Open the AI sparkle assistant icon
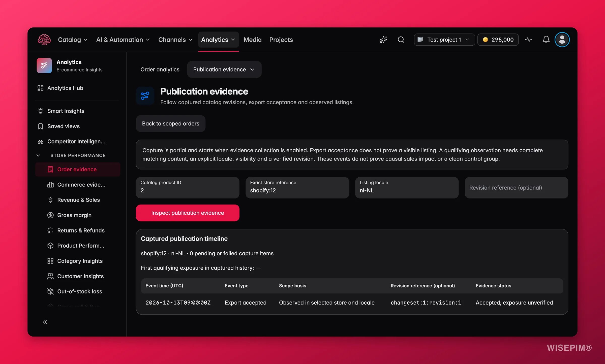 point(383,40)
